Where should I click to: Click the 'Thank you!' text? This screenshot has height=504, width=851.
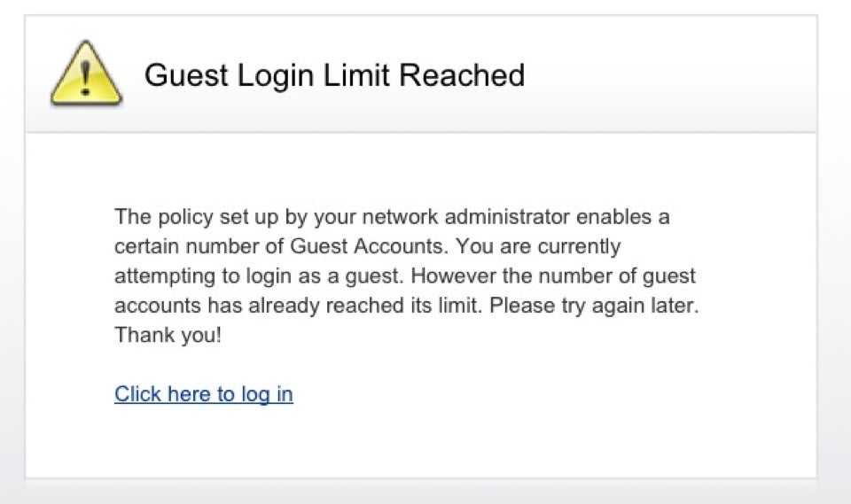(x=168, y=335)
